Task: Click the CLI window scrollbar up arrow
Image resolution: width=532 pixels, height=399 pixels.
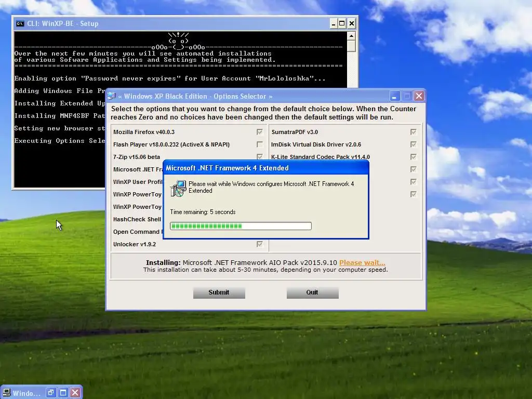Action: tap(352, 36)
